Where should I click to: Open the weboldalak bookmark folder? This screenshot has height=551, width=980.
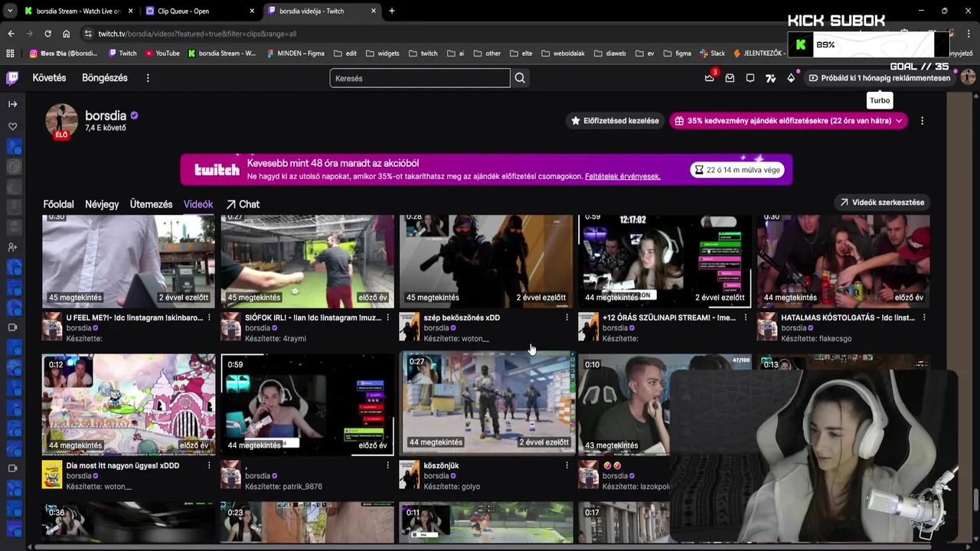[563, 54]
